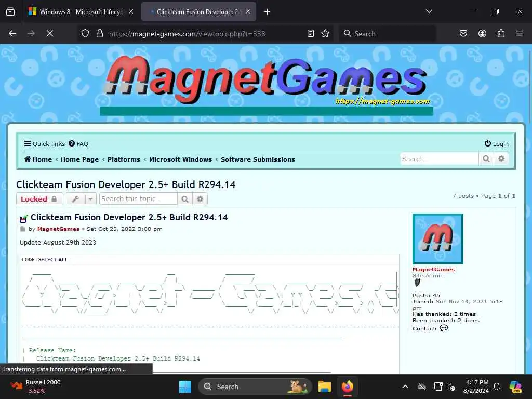
Task: Click Contact speech bubble icon
Action: (444, 328)
